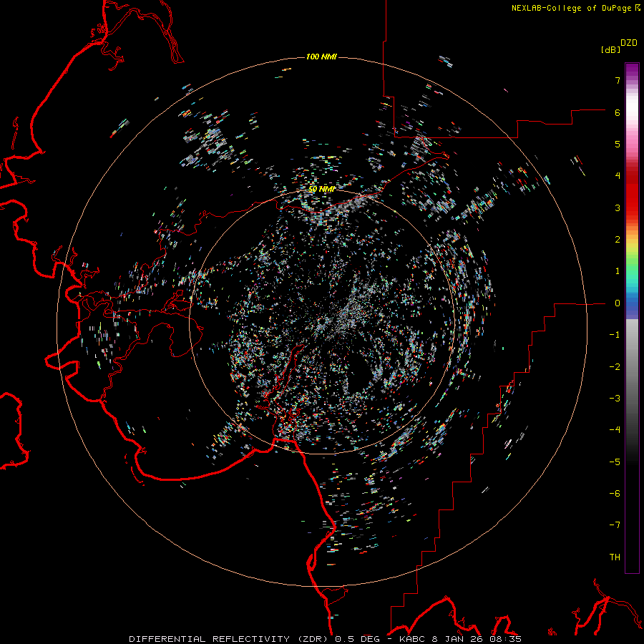Click the "NEXLAB-College of DuPage" credit text
This screenshot has width=644, height=644.
click(571, 8)
